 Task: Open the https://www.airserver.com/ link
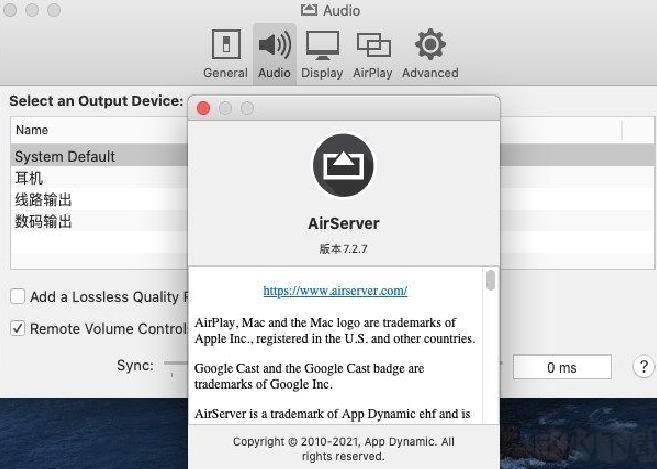pyautogui.click(x=335, y=290)
